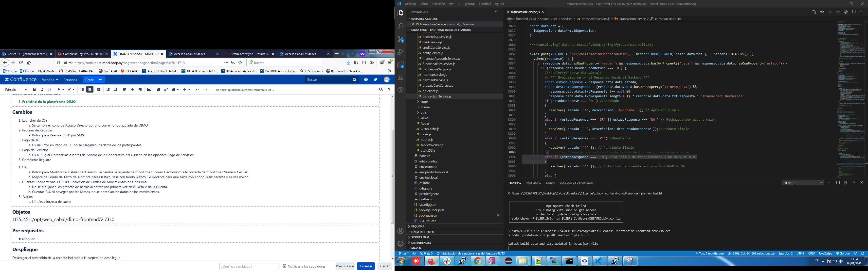Split the terminal panel
868x271 pixels.
pos(838,183)
